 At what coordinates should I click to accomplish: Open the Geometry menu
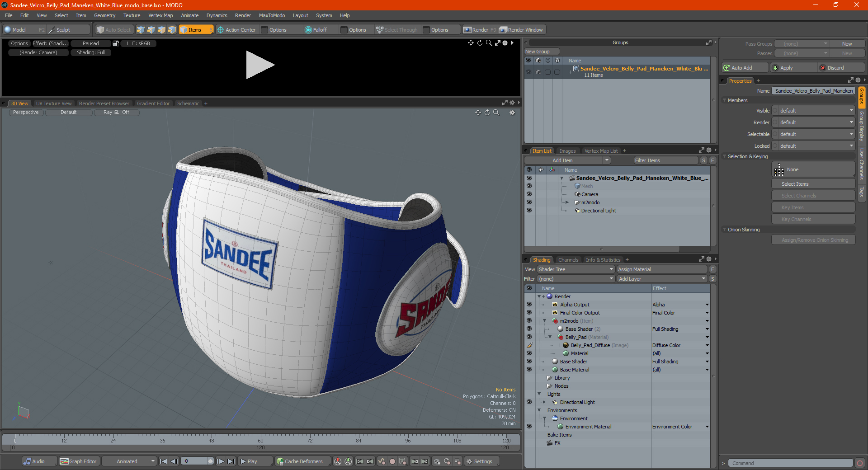tap(104, 15)
